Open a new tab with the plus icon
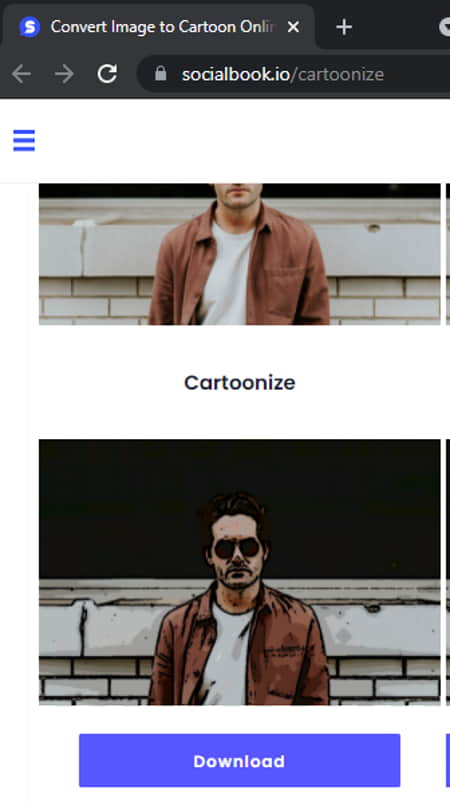This screenshot has width=450, height=806. [x=344, y=27]
